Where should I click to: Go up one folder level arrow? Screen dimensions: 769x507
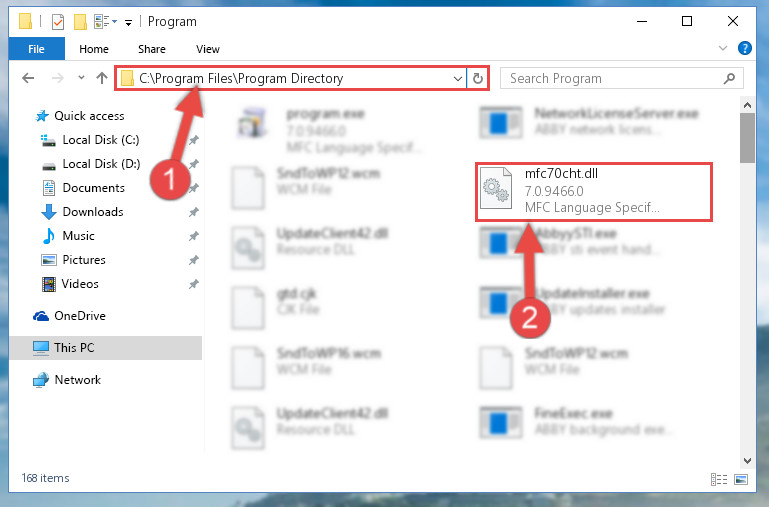[x=102, y=78]
